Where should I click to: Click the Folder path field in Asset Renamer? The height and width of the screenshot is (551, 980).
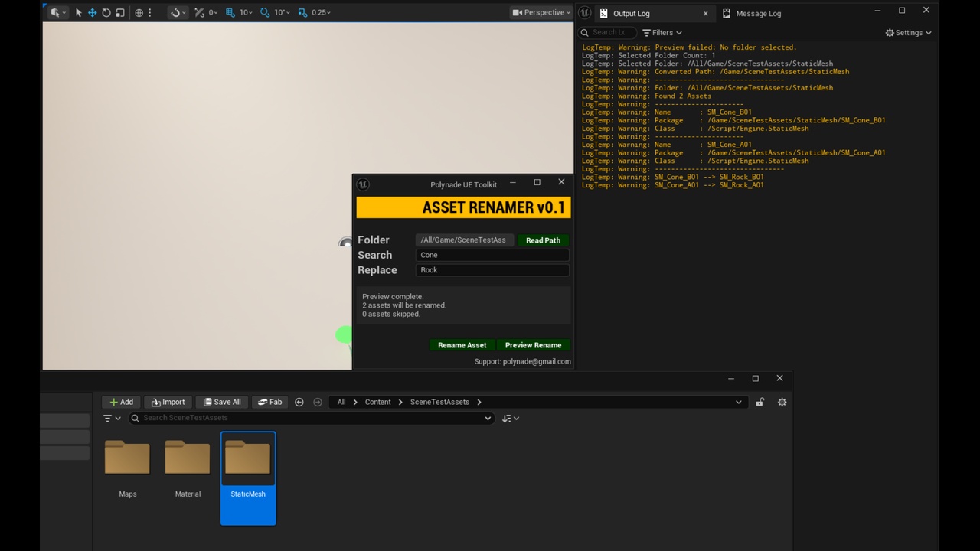(x=465, y=240)
